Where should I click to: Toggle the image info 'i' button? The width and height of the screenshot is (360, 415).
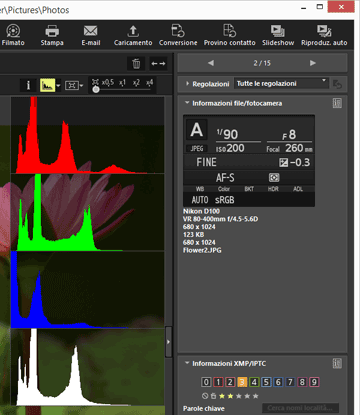click(x=28, y=86)
